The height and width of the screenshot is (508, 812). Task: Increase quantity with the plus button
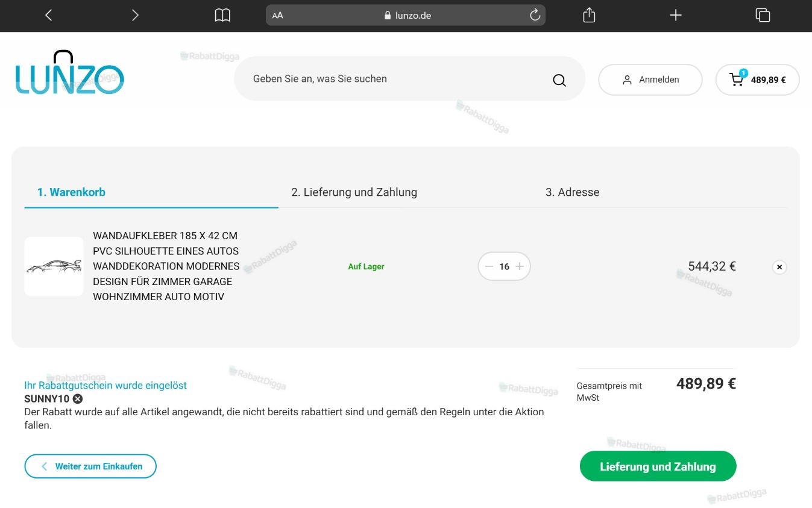520,266
